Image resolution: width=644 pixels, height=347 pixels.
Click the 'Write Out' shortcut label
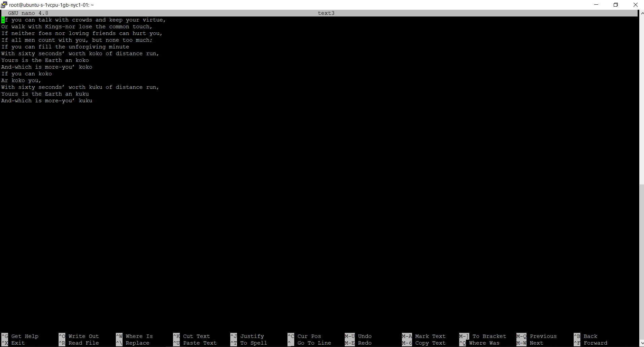(x=84, y=336)
